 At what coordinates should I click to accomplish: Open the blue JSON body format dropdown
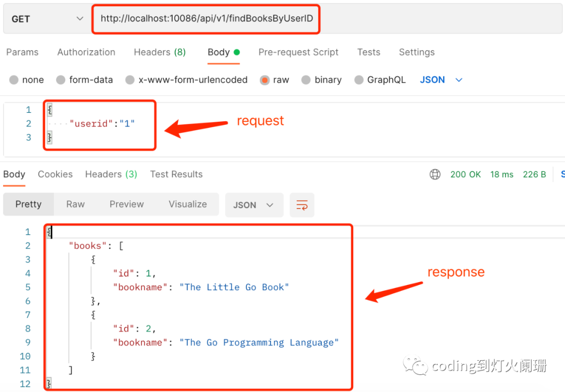[440, 79]
